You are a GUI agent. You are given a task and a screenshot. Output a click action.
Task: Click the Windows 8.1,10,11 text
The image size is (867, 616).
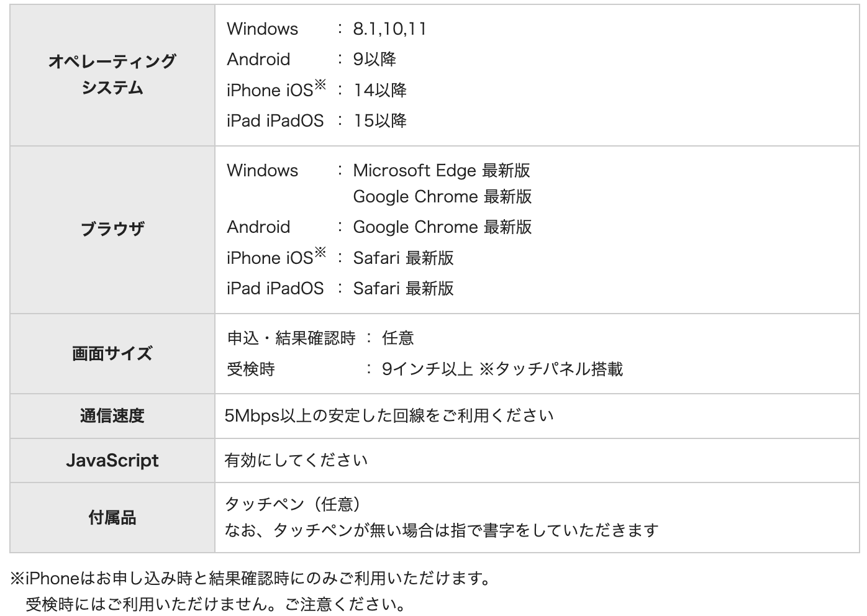tap(327, 29)
